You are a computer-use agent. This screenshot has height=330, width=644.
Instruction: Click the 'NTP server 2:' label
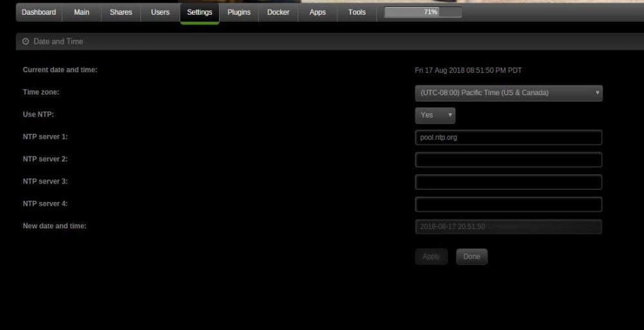(x=45, y=159)
